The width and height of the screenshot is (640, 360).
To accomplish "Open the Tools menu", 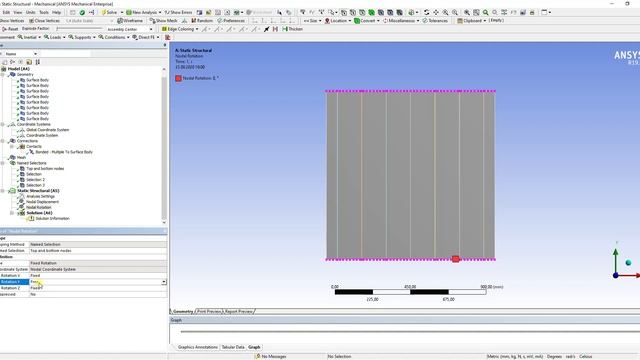I will pos(44,12).
